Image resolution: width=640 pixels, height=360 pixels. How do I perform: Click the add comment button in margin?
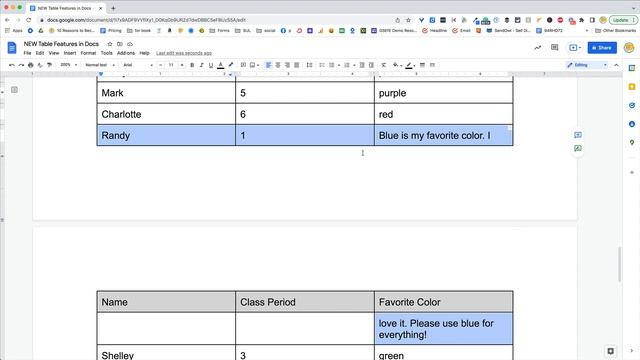pos(578,135)
